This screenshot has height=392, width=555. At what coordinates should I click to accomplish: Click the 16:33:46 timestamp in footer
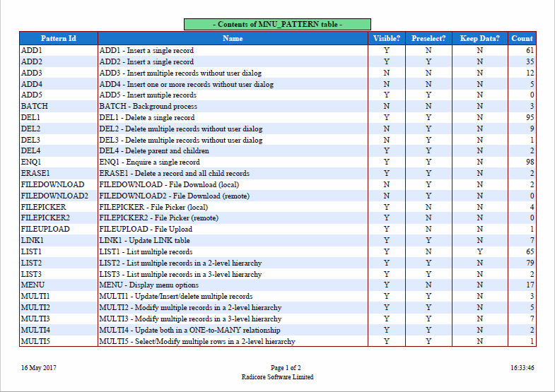pos(522,368)
